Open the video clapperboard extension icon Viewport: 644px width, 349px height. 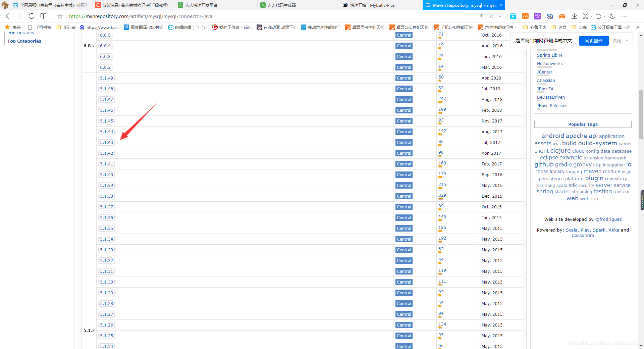(513, 16)
